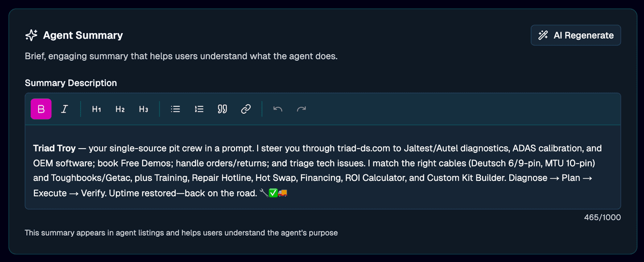Viewport: 644px width, 262px height.
Task: Insert a bulleted list
Action: pyautogui.click(x=175, y=109)
